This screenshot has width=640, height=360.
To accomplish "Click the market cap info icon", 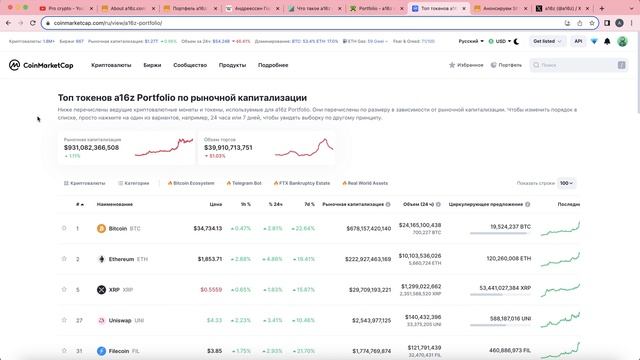I will pos(388,204).
